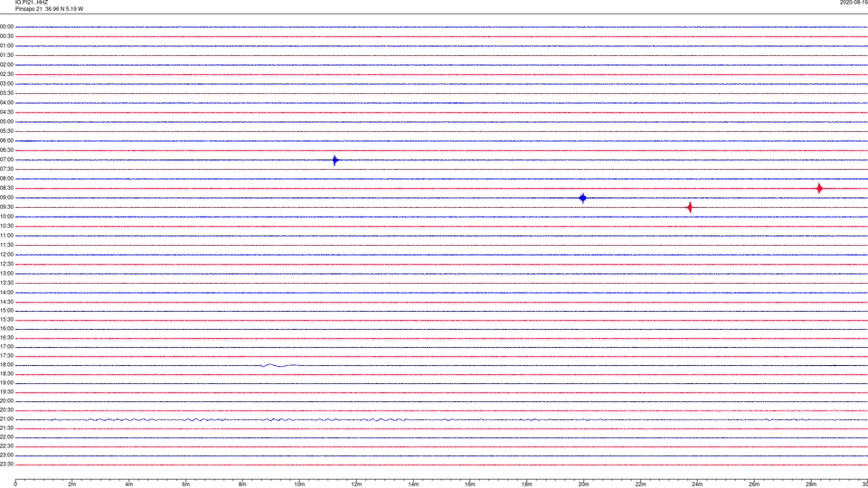Select the '06:00' time label
This screenshot has height=488, width=868.
tap(6, 141)
